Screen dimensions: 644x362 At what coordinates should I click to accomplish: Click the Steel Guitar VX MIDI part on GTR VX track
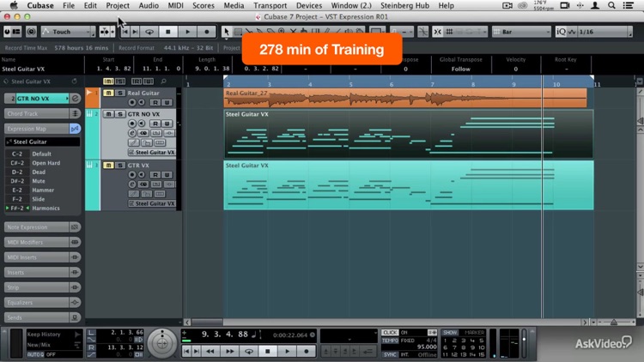[x=409, y=185]
